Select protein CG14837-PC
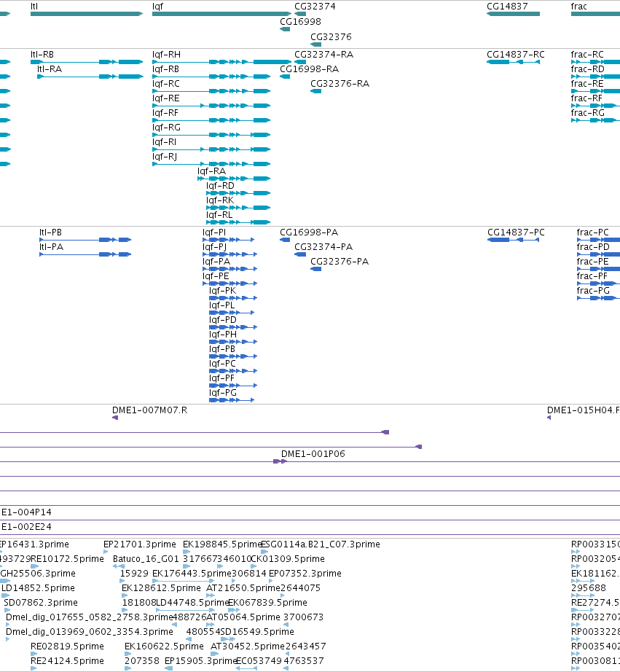Screen dimensions: 620x672 click(517, 233)
